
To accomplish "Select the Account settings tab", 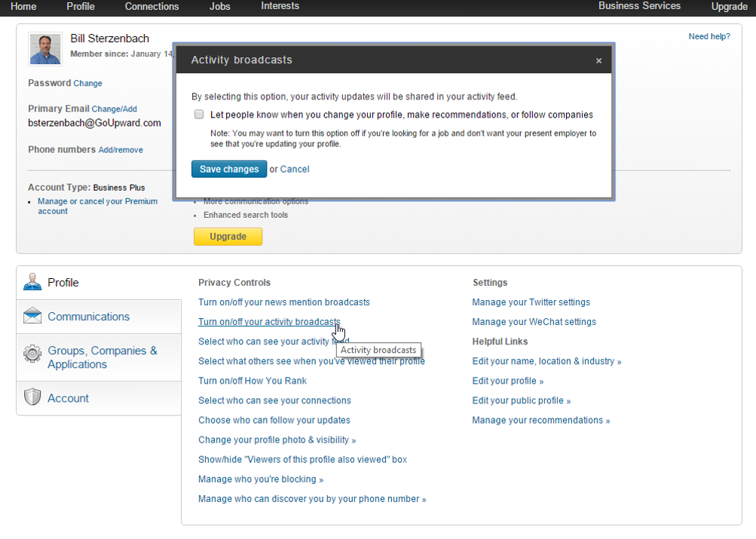I will click(68, 398).
